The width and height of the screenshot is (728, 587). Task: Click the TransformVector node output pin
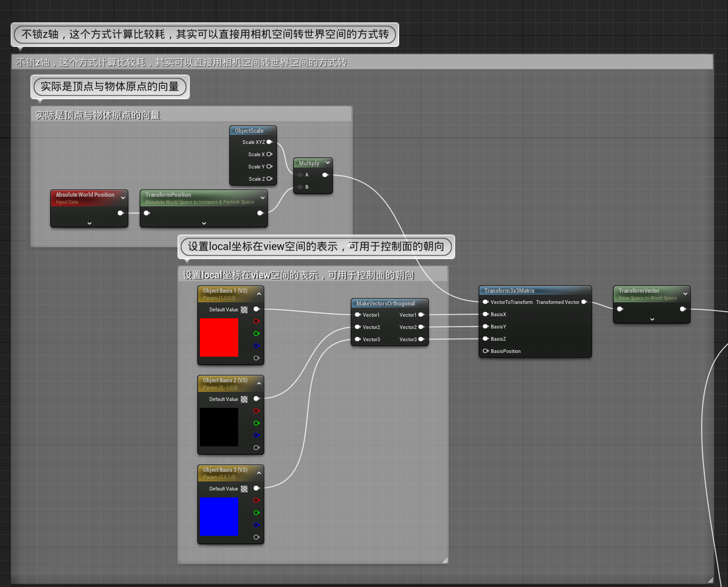[x=683, y=309]
